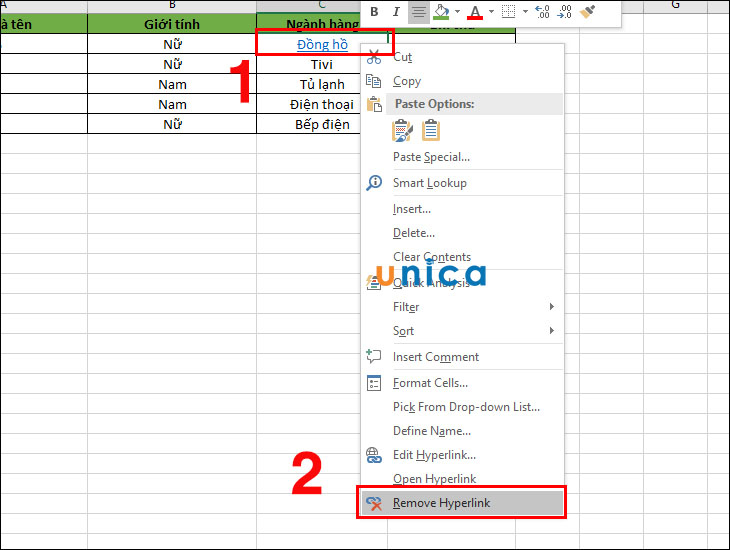Choose Cut from context menu
Viewport: 730px width, 550px height.
point(402,57)
